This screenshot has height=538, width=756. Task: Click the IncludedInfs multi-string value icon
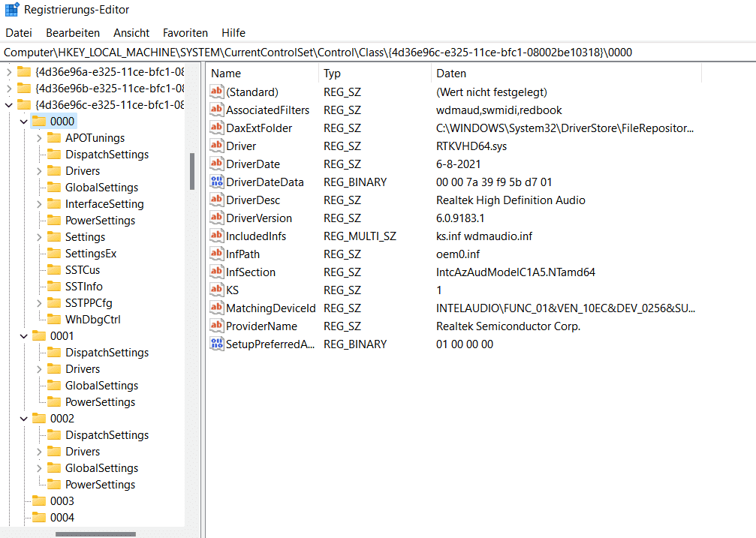point(217,236)
